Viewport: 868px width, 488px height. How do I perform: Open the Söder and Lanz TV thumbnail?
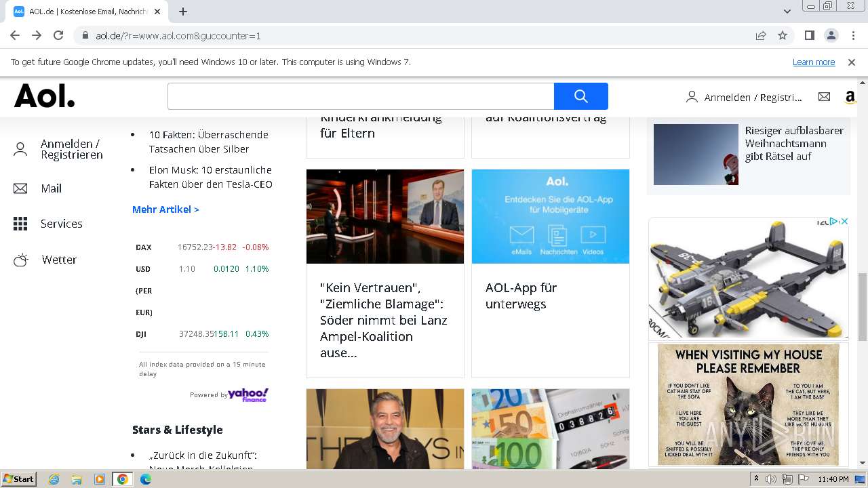(x=385, y=216)
